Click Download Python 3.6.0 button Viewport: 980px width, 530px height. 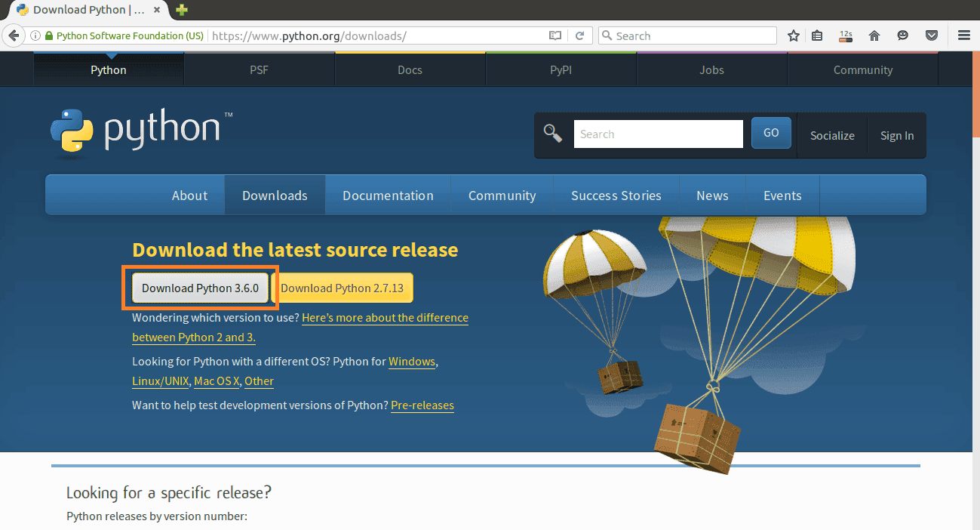[200, 288]
